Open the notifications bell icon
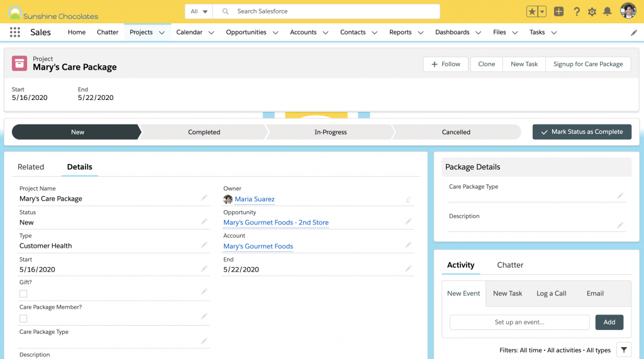 point(607,11)
